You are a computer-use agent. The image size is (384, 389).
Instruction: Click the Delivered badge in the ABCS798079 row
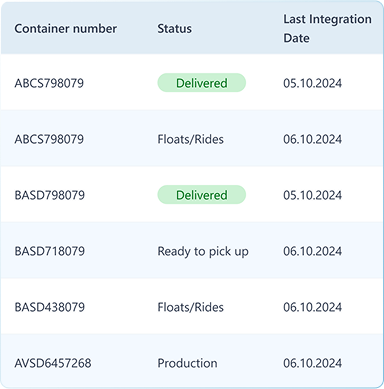pyautogui.click(x=202, y=83)
